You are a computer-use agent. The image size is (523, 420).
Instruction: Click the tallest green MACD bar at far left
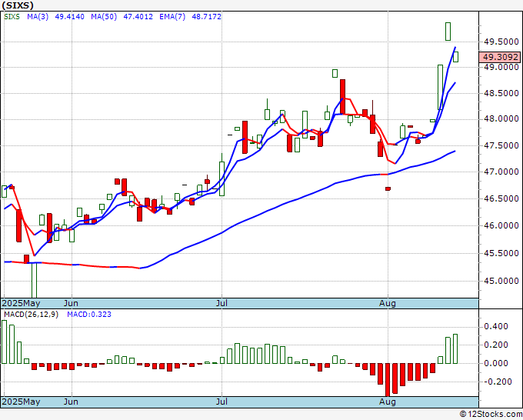click(4, 342)
